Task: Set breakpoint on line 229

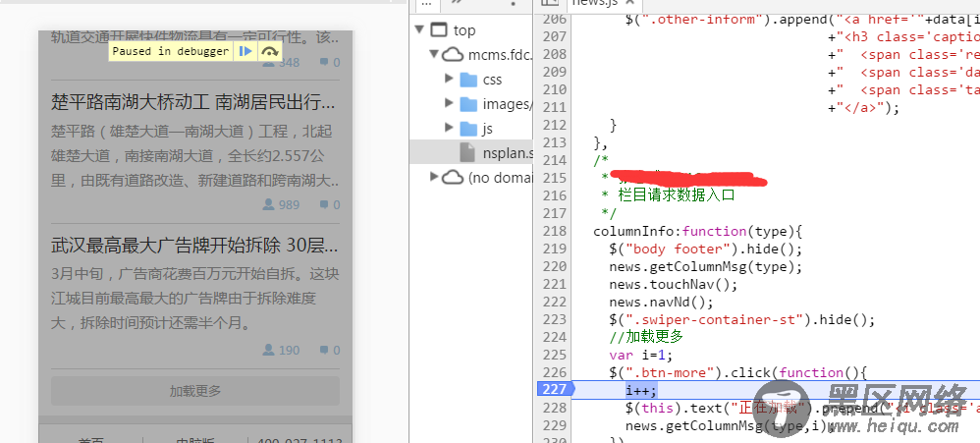Action: 553,425
